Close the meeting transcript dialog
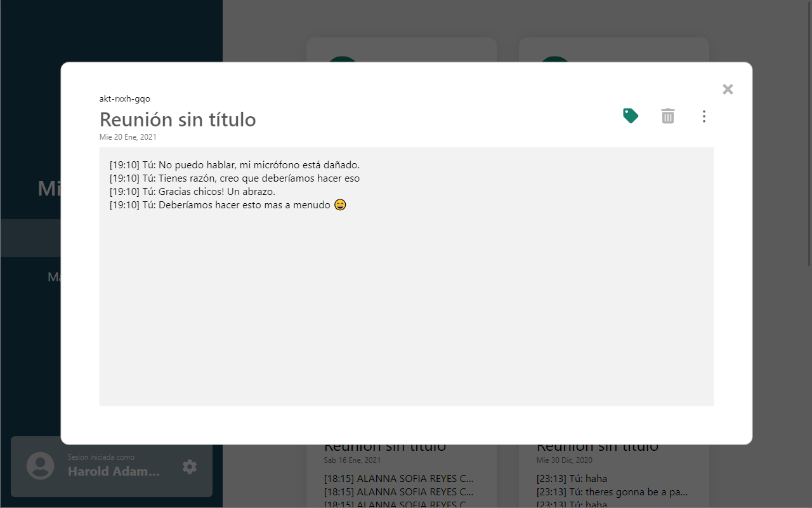 click(728, 90)
